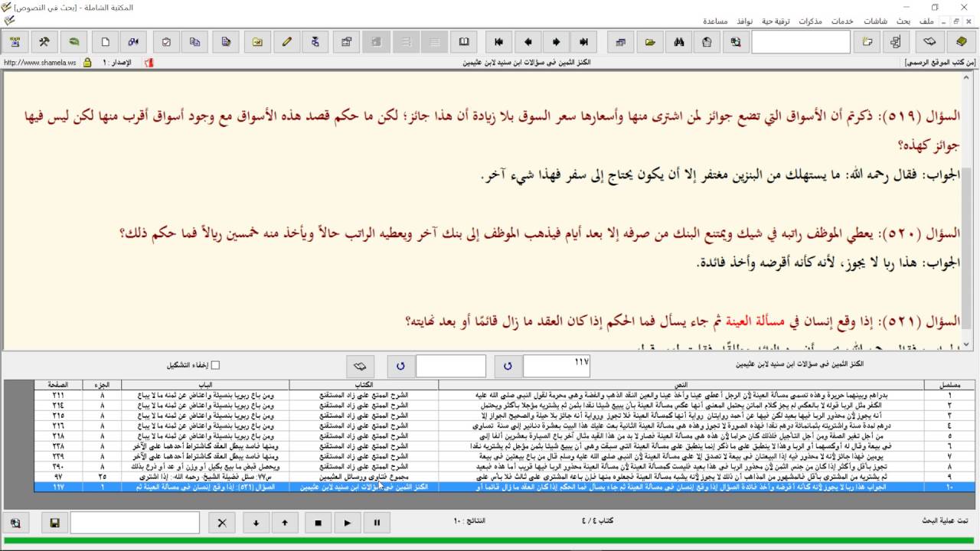The height and width of the screenshot is (551, 980).
Task: Toggle the إخفاء التشكيل checkbox
Action: (x=215, y=365)
